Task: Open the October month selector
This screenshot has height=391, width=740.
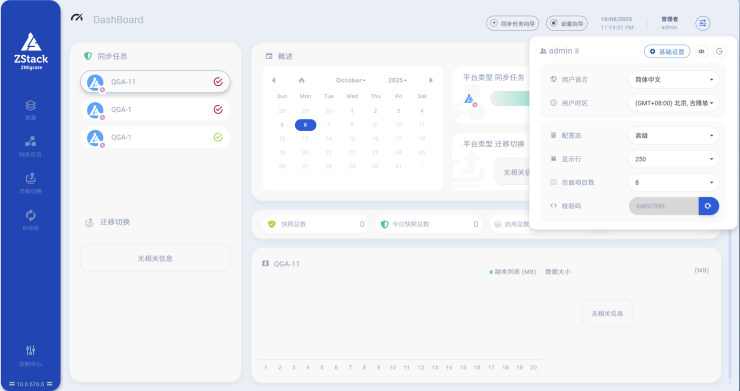Action: coord(351,80)
